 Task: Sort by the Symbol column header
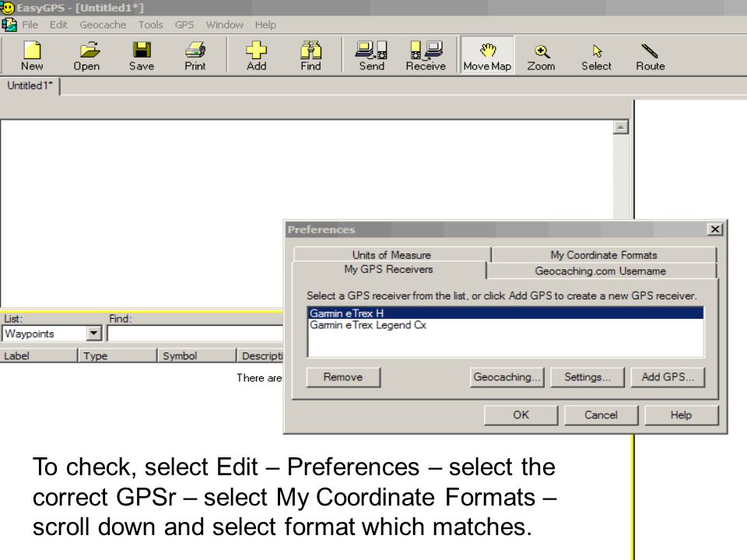197,355
